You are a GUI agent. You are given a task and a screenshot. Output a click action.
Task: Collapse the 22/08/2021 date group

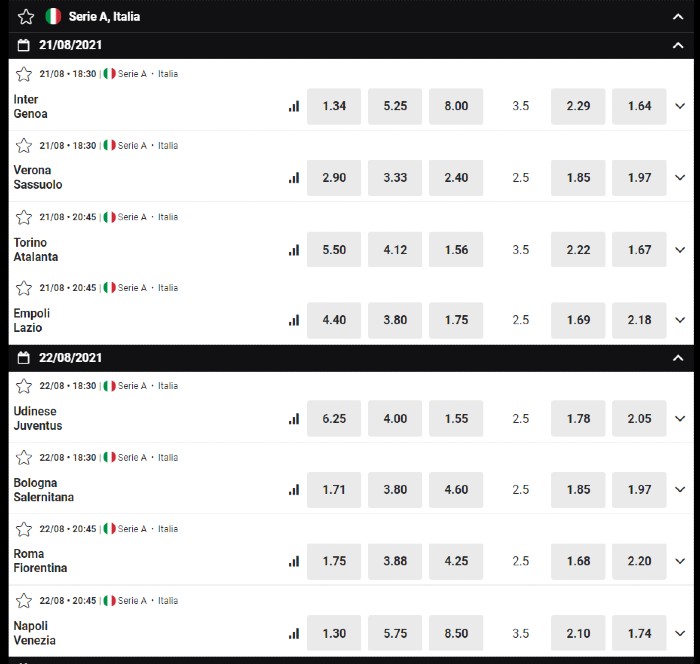pyautogui.click(x=678, y=358)
